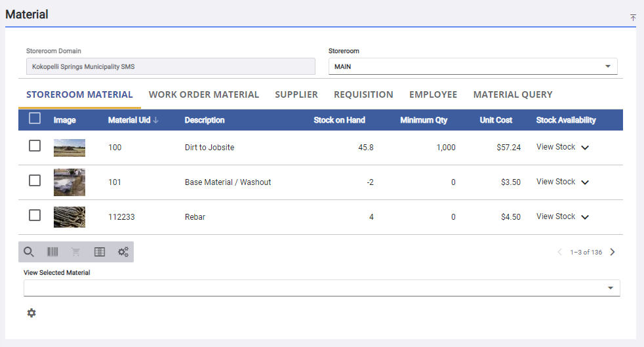Open the Storeroom MAIN dropdown
The height and width of the screenshot is (347, 644).
click(472, 66)
